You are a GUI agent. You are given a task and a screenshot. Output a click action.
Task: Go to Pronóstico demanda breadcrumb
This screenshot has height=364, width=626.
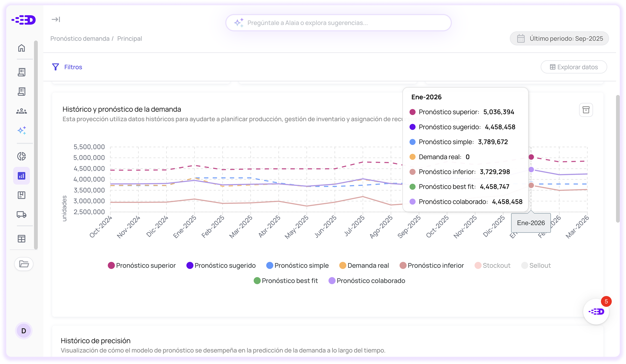click(x=80, y=39)
